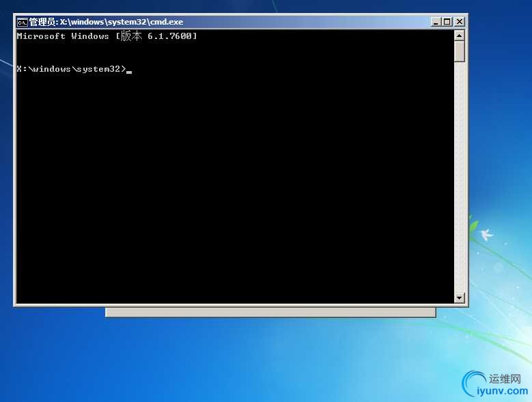Viewport: 532px width, 402px height.
Task: Open the cmd.exe system menu icon
Action: pos(23,23)
